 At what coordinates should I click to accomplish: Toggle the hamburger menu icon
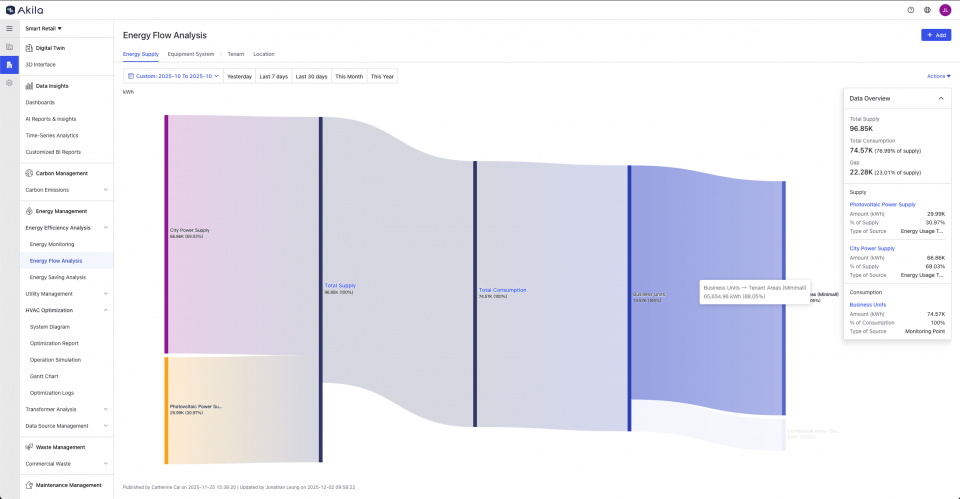(x=9, y=28)
